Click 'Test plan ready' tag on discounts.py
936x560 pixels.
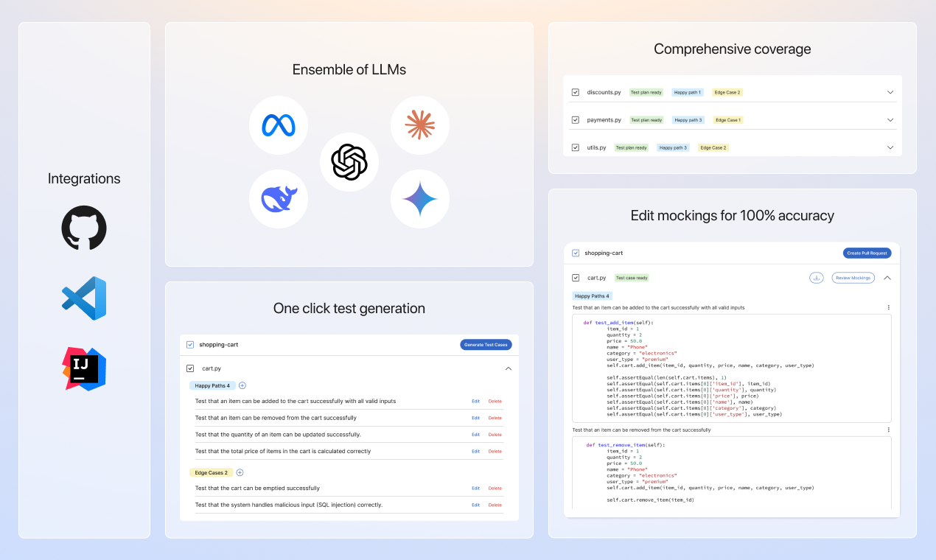646,92
